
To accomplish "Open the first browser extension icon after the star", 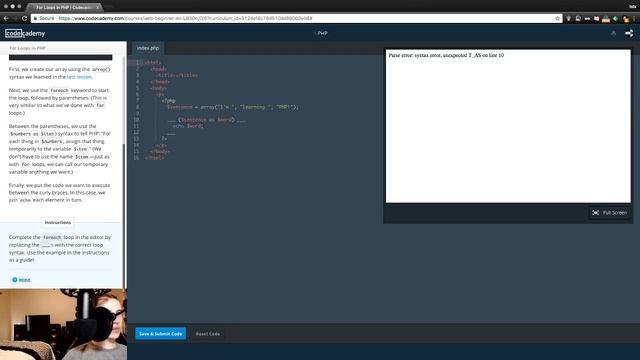I will (569, 18).
